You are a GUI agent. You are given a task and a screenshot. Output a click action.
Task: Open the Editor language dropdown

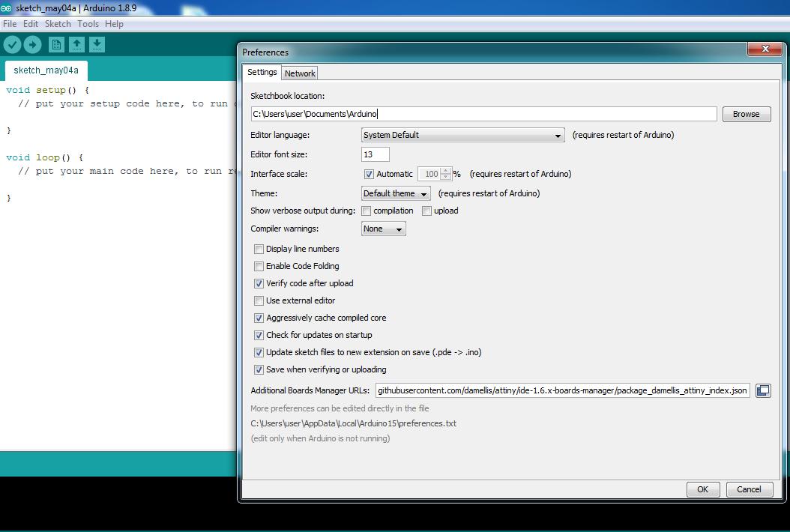pos(462,135)
